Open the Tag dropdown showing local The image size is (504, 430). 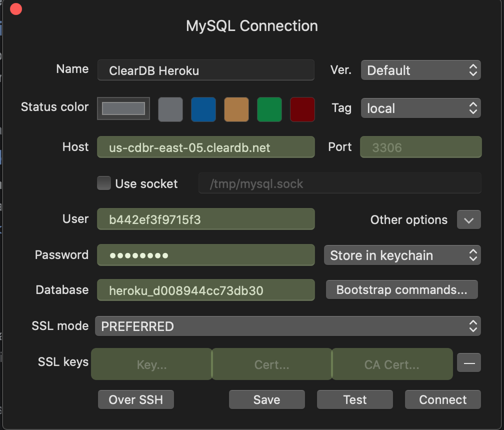click(420, 108)
